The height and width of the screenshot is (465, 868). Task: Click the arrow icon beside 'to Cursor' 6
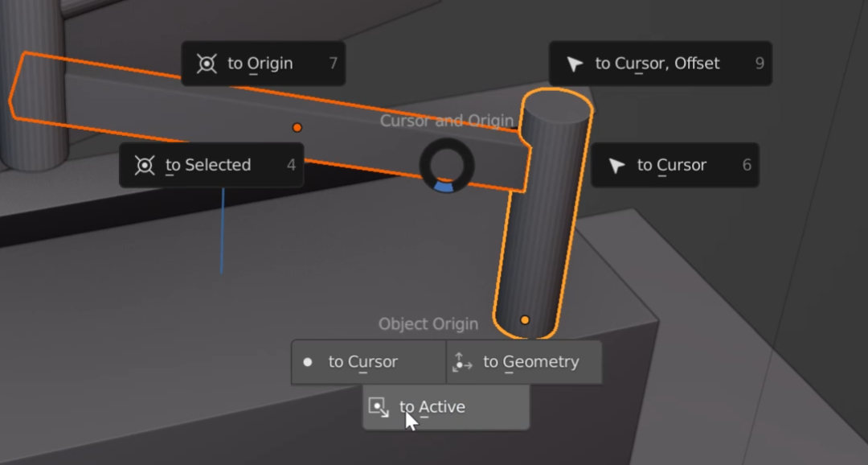click(616, 165)
